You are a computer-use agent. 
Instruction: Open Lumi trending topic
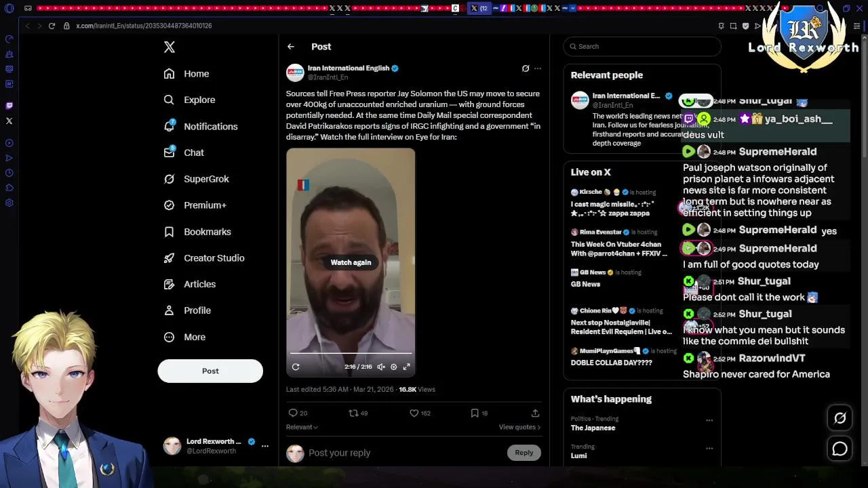tap(578, 455)
